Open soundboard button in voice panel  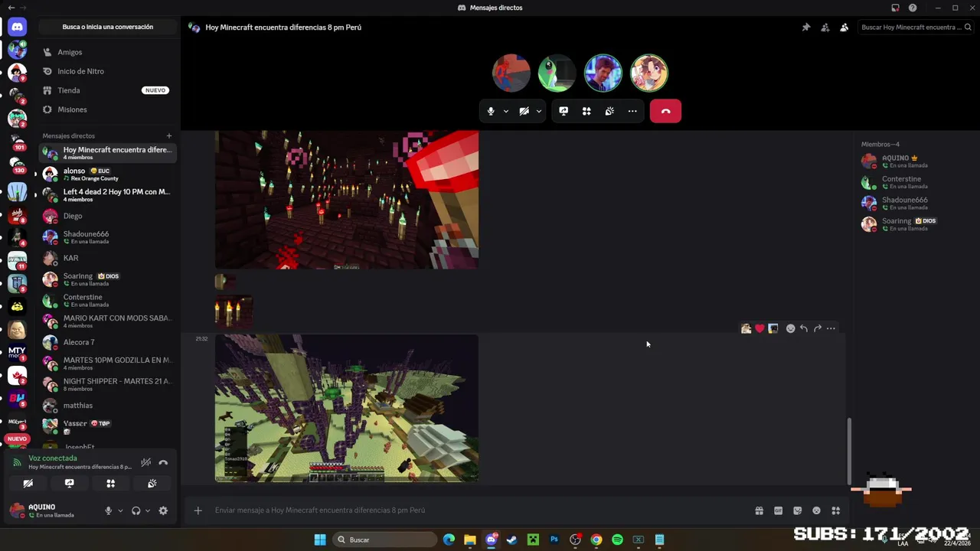click(152, 484)
